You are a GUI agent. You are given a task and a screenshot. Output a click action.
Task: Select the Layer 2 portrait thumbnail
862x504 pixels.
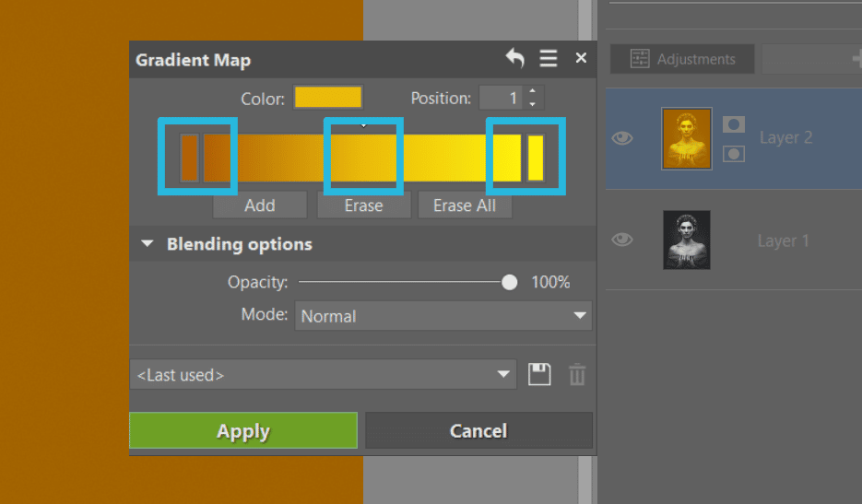687,138
